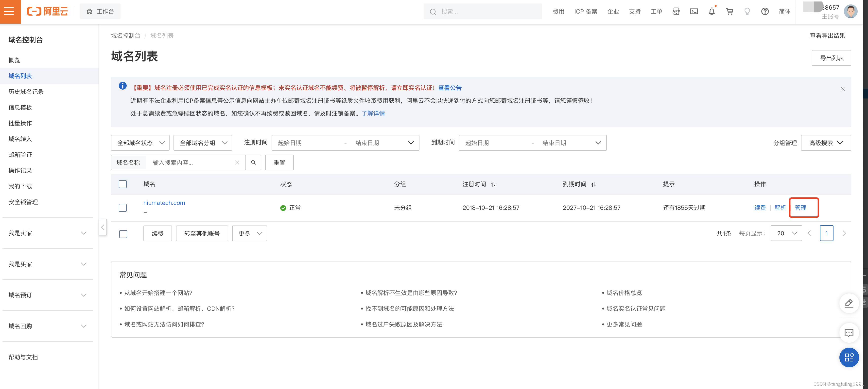The image size is (868, 389).
Task: Open the 工作台 home workspace
Action: coord(100,11)
